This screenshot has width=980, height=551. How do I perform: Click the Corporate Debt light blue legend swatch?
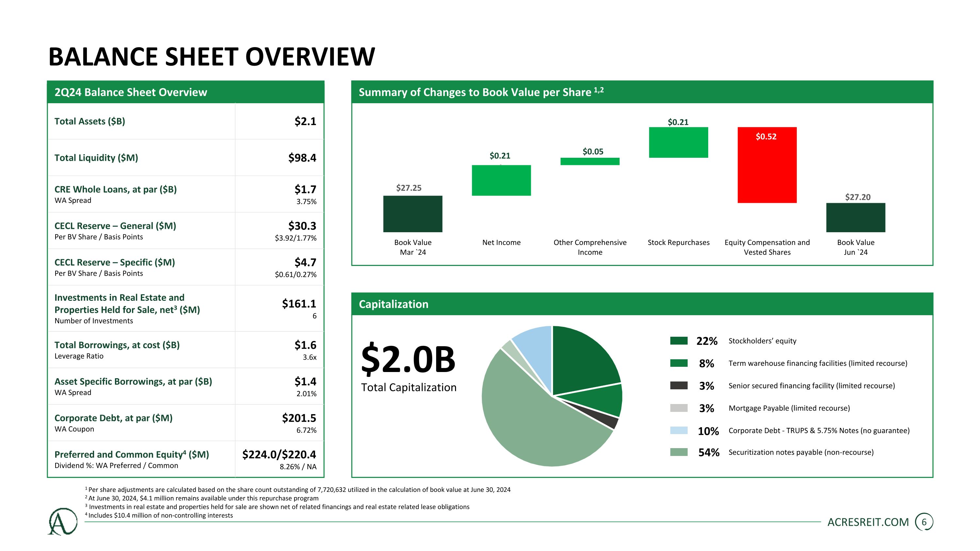(x=679, y=430)
